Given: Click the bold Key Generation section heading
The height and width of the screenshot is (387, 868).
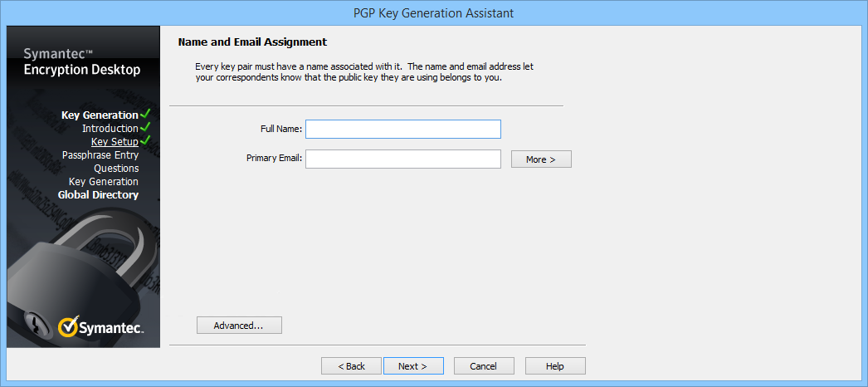Looking at the screenshot, I should click(x=100, y=115).
